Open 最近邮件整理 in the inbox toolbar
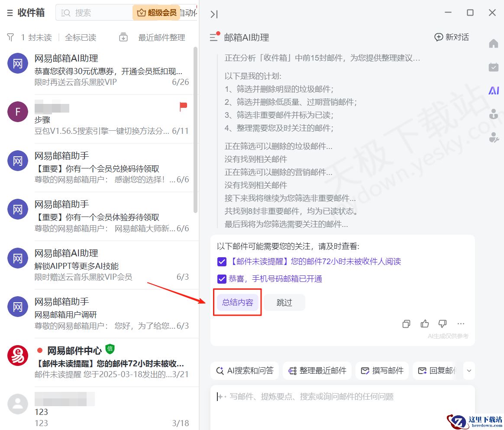Image resolution: width=504 pixels, height=430 pixels. click(x=162, y=37)
